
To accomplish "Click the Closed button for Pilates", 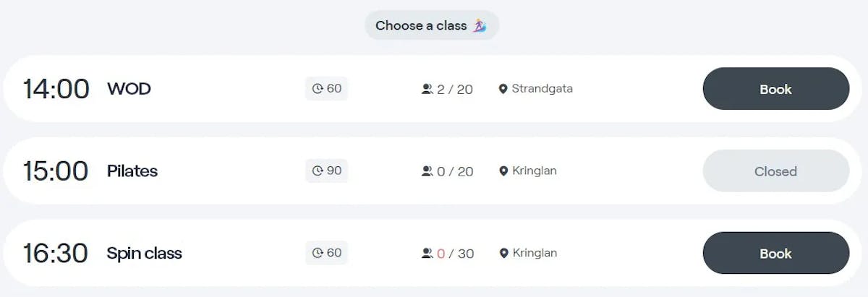I will [x=775, y=171].
